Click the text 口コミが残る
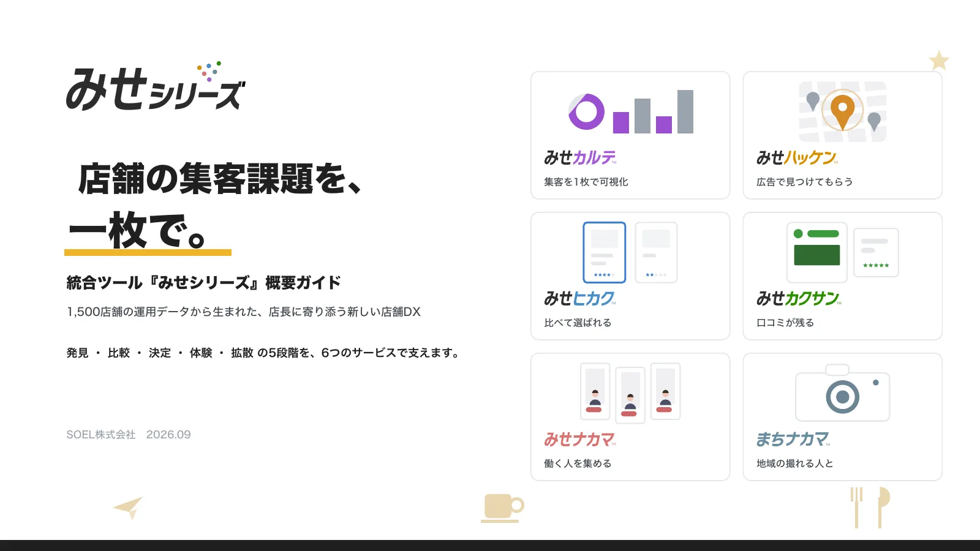The width and height of the screenshot is (980, 551). 785,323
